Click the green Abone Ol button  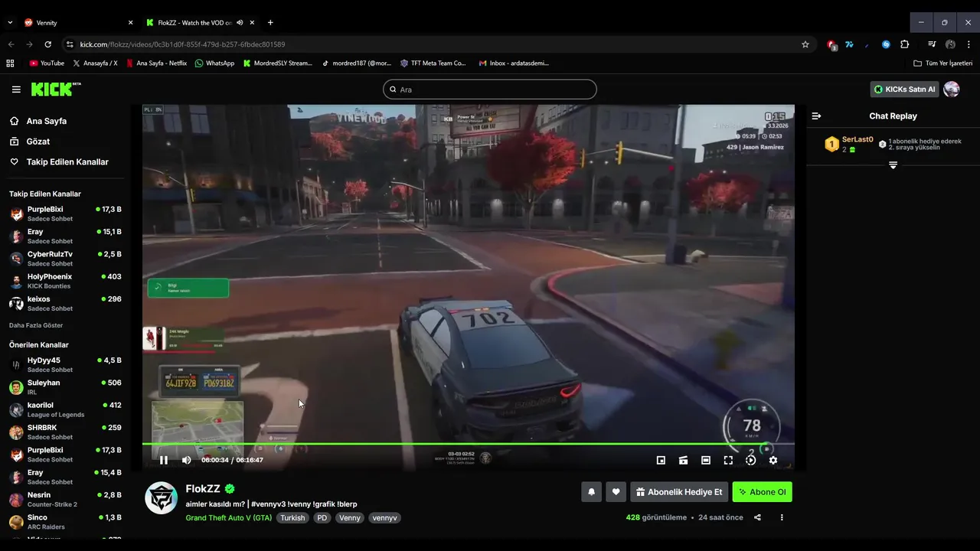tap(762, 492)
